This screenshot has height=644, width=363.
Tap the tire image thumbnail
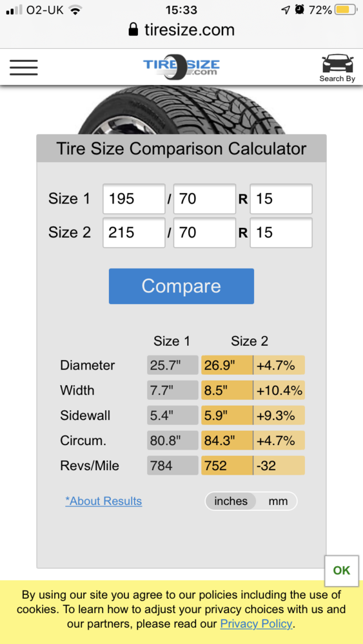[181, 111]
